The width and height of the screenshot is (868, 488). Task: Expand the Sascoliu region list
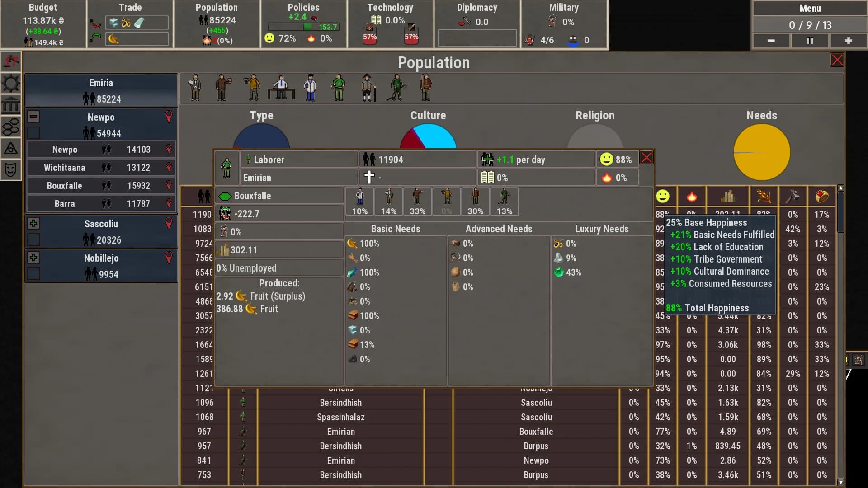(x=33, y=223)
